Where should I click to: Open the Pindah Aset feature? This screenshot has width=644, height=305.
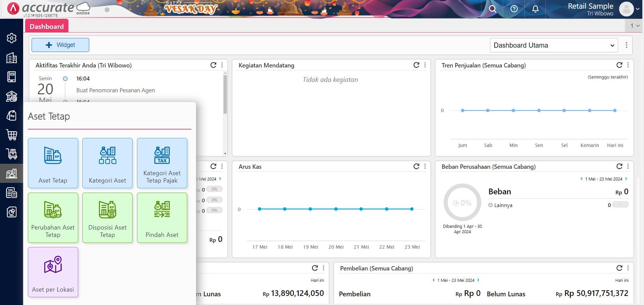click(162, 218)
